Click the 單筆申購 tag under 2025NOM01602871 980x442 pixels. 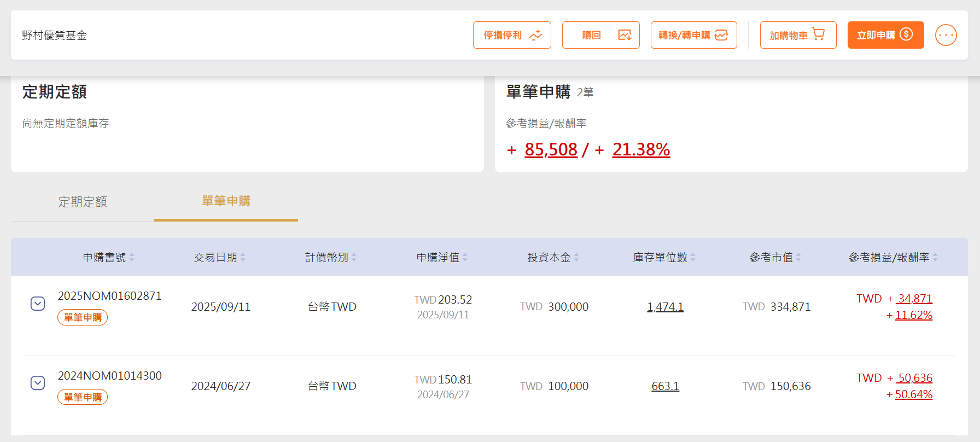pos(83,317)
